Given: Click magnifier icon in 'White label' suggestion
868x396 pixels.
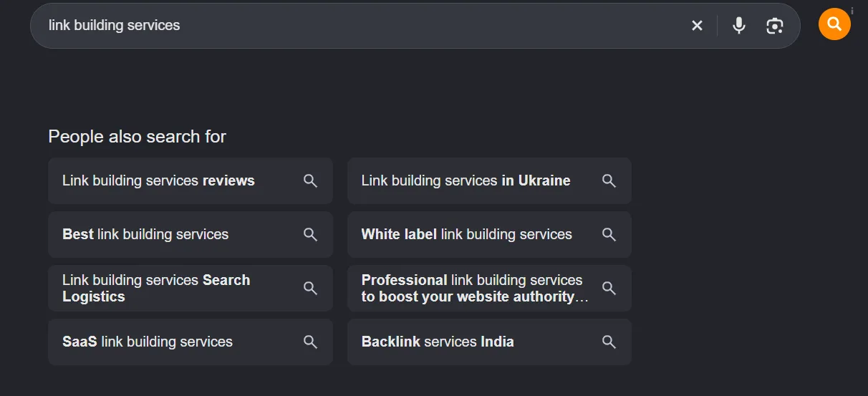Looking at the screenshot, I should click(609, 234).
